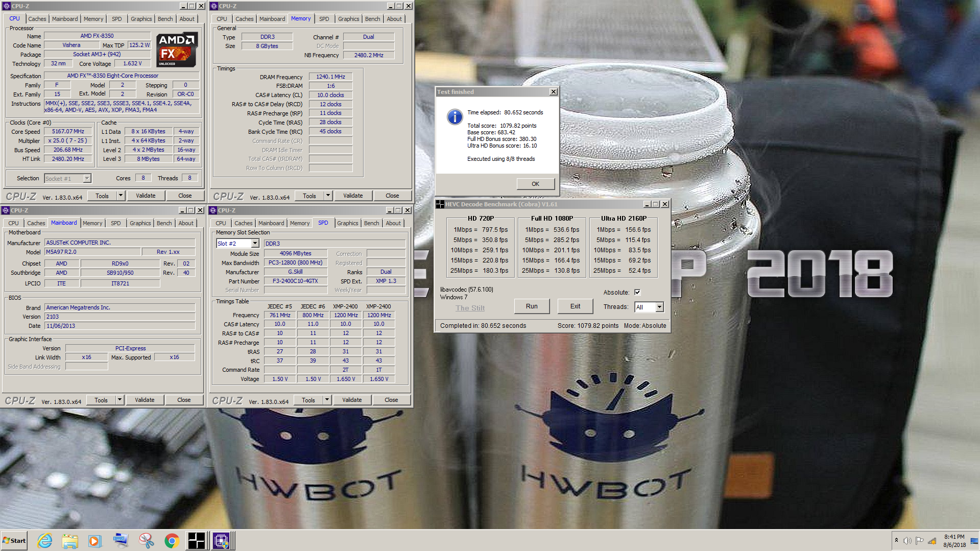
Task: Show hidden system tray icons
Action: point(896,540)
